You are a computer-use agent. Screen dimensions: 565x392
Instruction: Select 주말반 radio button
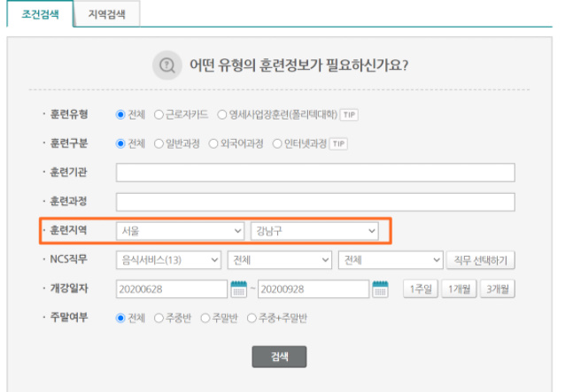click(205, 319)
